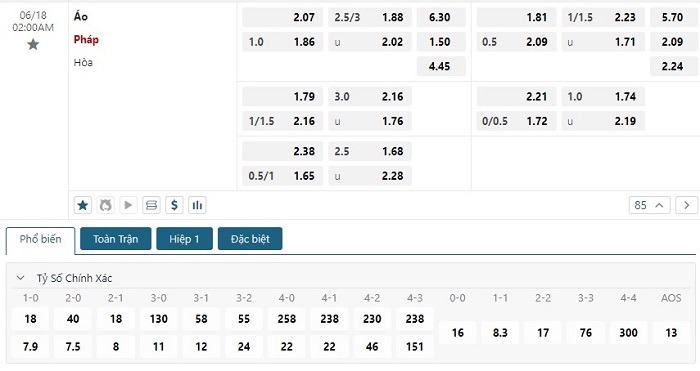
Task: Open the live stream play icon
Action: click(x=129, y=205)
